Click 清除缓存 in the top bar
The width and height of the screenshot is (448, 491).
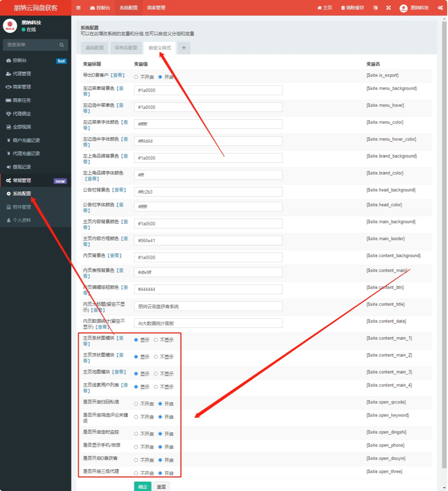(x=353, y=8)
